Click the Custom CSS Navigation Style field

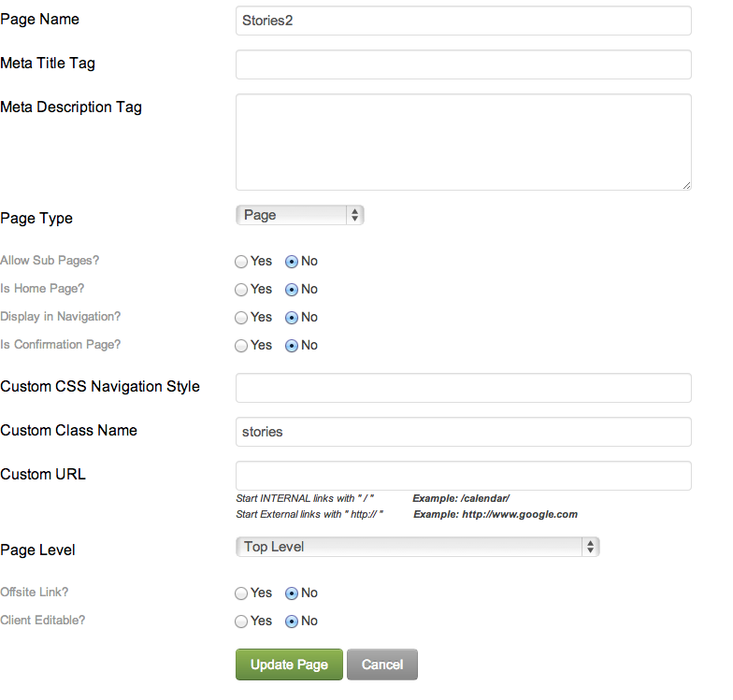coord(464,388)
